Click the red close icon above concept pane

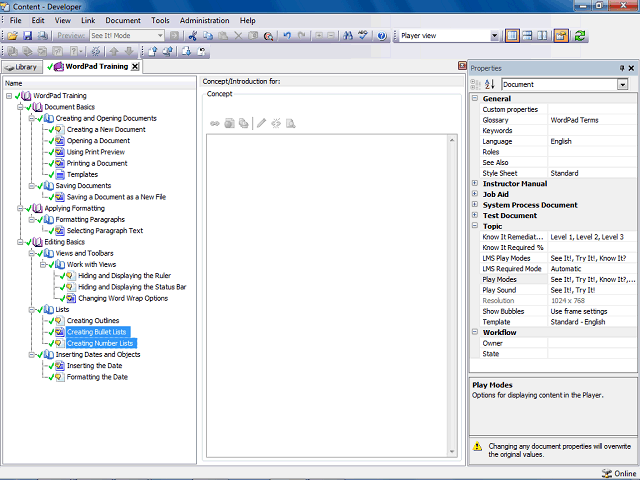click(462, 66)
